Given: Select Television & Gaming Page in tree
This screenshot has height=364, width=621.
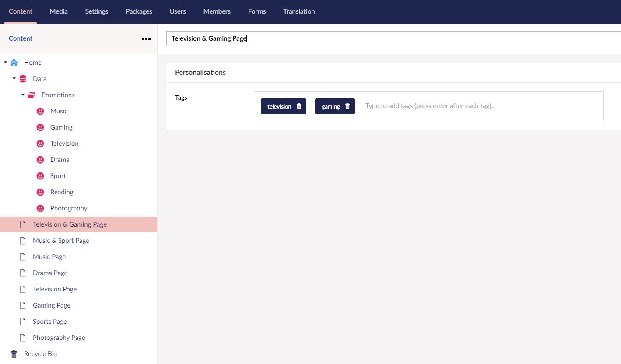Looking at the screenshot, I should coord(70,224).
